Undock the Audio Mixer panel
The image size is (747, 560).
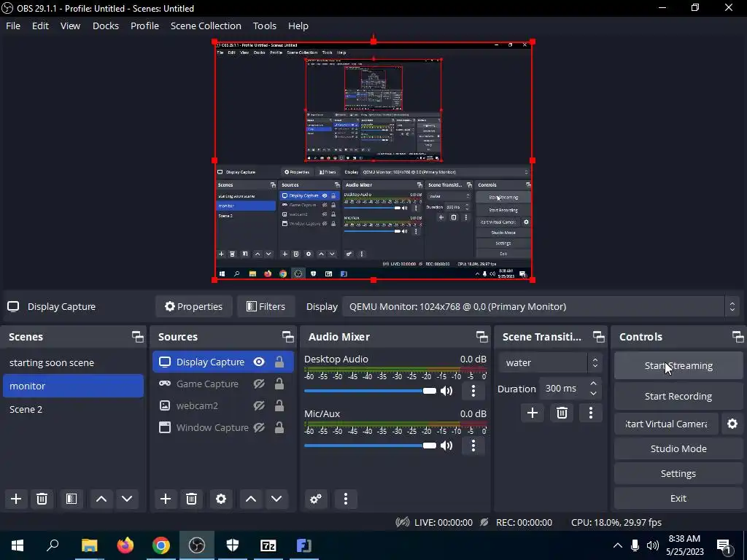[481, 337]
